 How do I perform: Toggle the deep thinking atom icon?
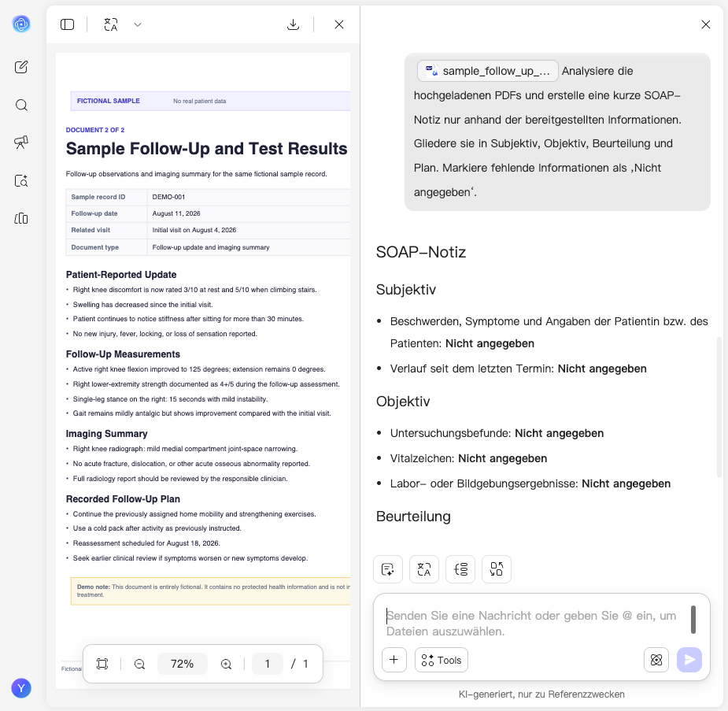(x=656, y=660)
